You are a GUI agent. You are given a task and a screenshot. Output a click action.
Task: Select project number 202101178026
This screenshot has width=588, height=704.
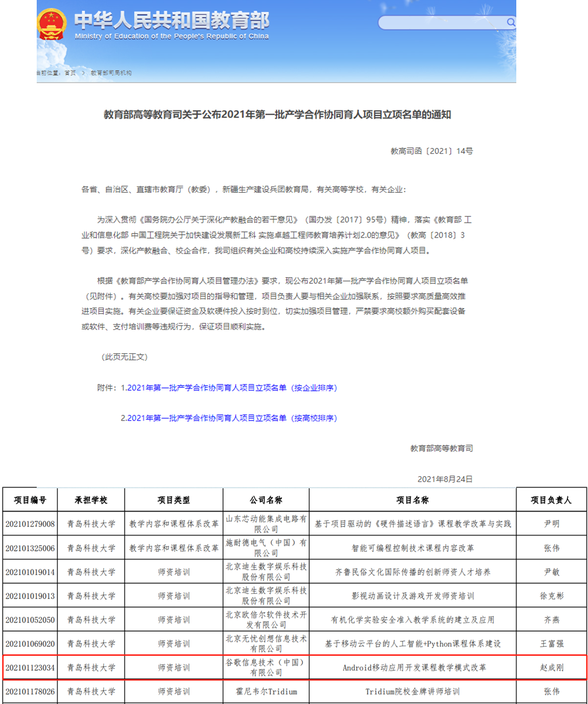coord(30,691)
